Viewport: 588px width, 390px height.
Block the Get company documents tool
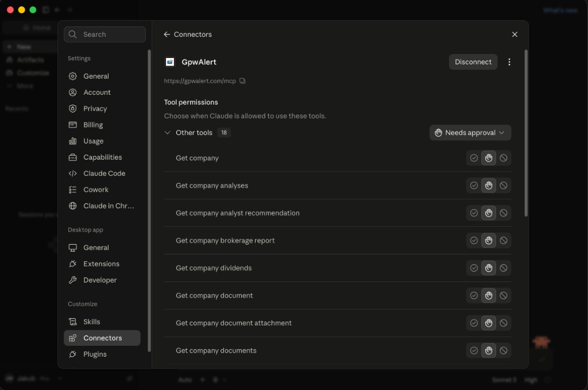[x=503, y=350]
